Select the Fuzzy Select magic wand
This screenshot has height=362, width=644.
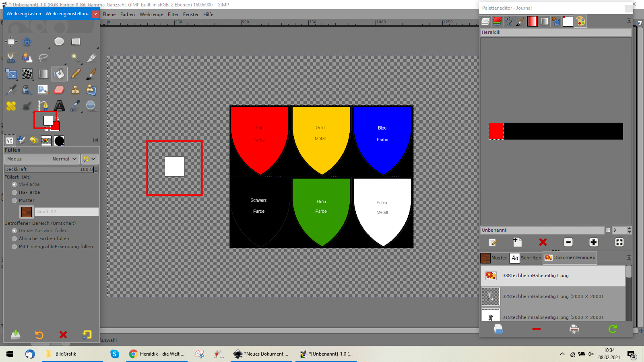click(75, 58)
